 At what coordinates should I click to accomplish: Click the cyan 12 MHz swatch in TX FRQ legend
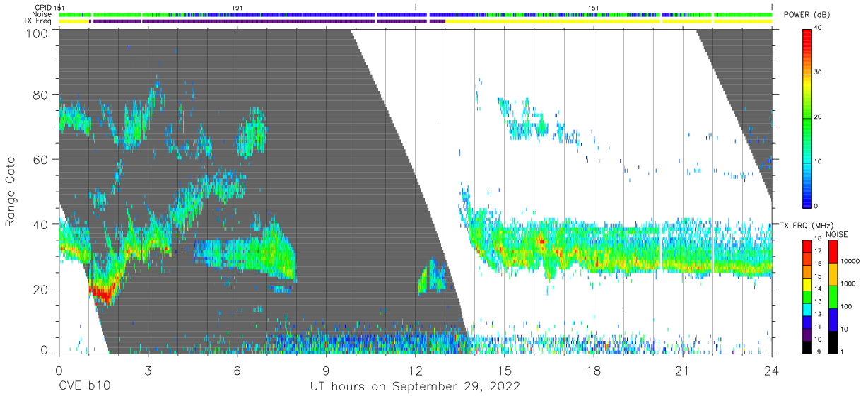point(807,310)
